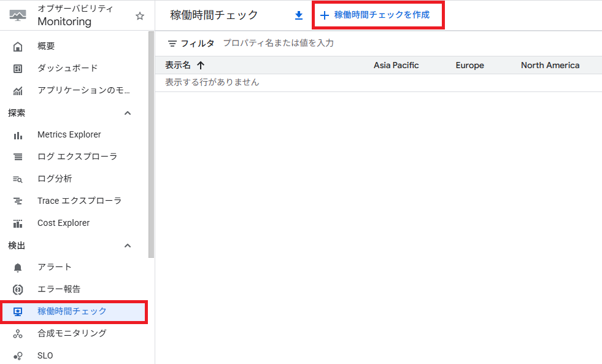This screenshot has height=364, width=602.
Task: Click the sidebar vertical scrollbar
Action: 151,141
